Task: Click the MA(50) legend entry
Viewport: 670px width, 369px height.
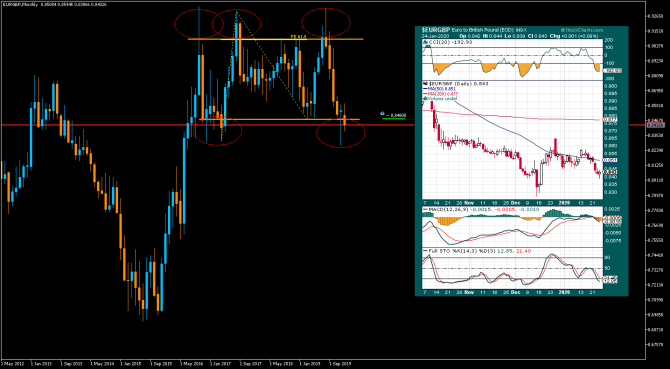Action: (x=438, y=89)
